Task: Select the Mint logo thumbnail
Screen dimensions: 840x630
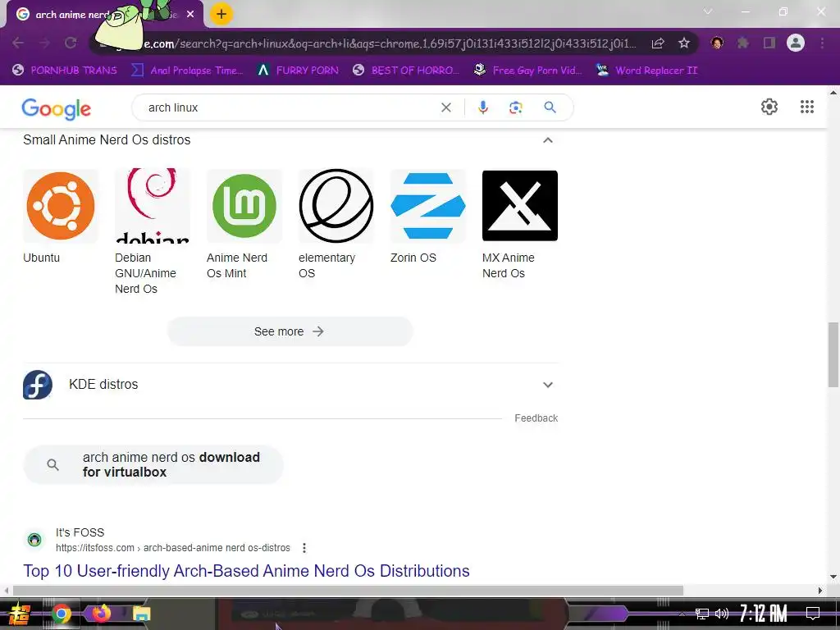Action: (244, 206)
